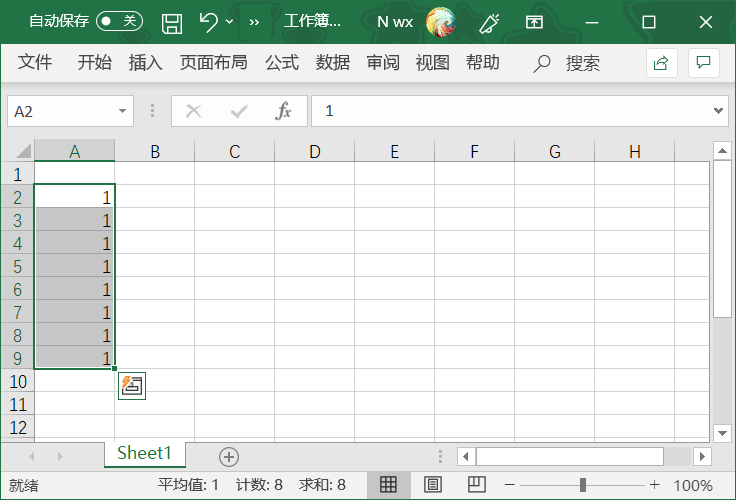Click the next sheet navigation arrow
Image resolution: width=736 pixels, height=500 pixels.
[x=60, y=456]
